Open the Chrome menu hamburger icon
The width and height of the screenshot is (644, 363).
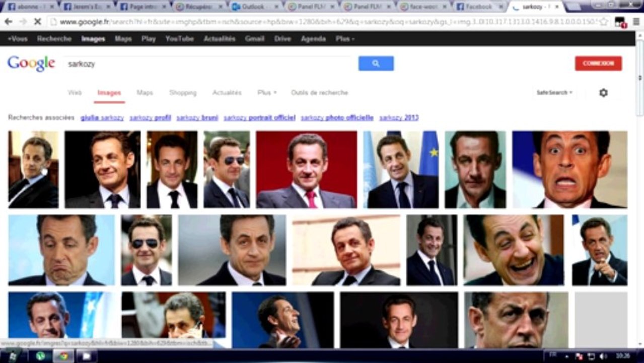[636, 22]
